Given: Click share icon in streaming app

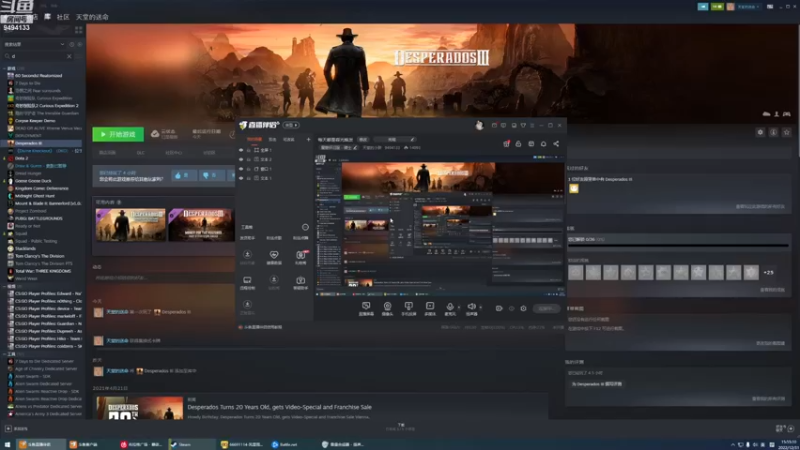Looking at the screenshot, I should click(556, 144).
